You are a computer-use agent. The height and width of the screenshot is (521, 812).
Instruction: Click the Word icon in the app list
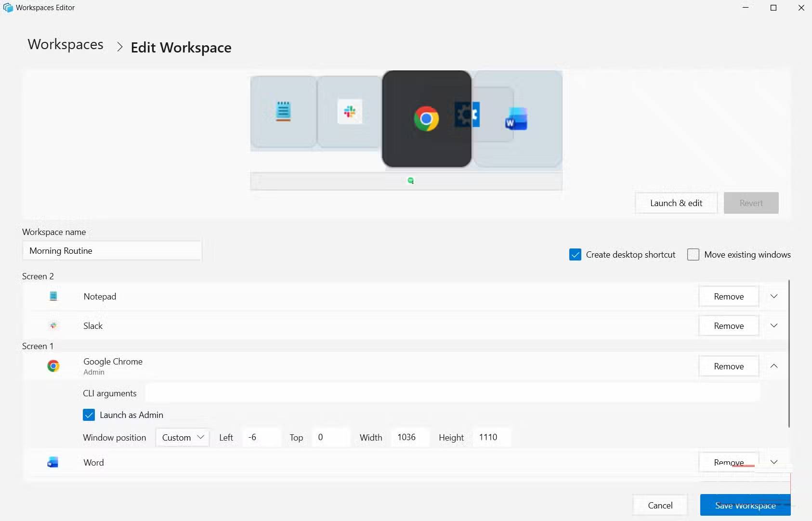(53, 462)
